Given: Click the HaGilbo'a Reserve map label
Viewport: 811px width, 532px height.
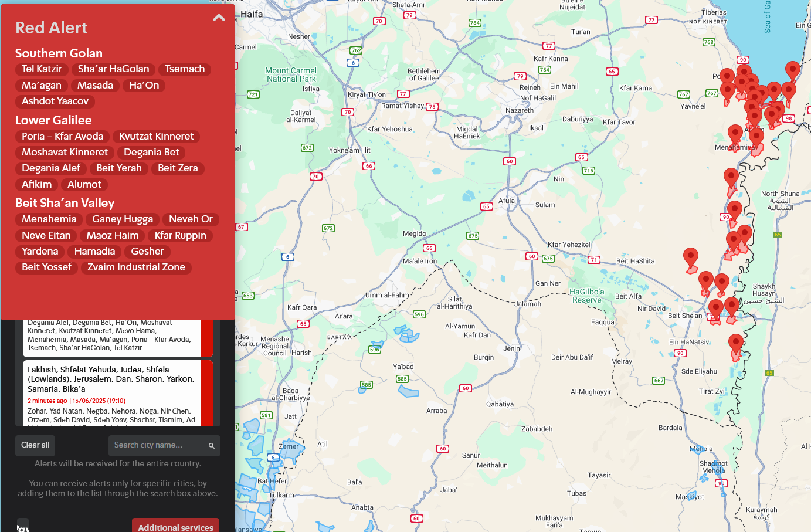Looking at the screenshot, I should tap(587, 296).
